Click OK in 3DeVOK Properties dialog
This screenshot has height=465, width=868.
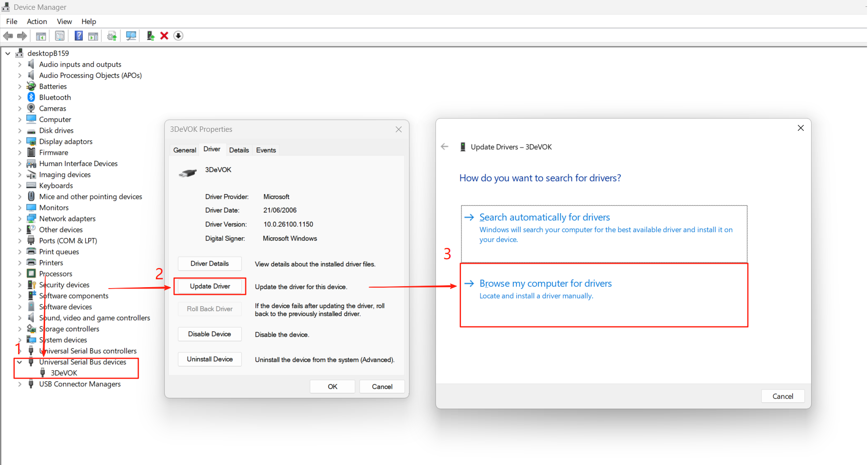pos(332,387)
